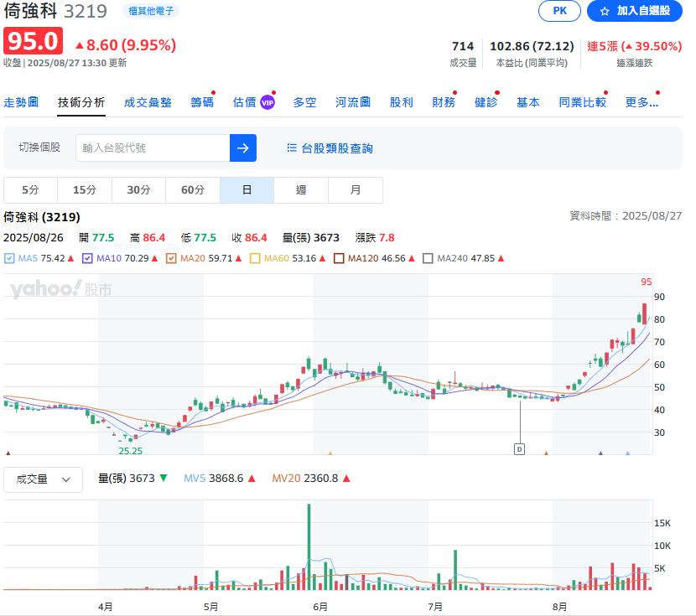The height and width of the screenshot is (616, 696).
Task: Open the 估價 tab
Action: click(245, 102)
